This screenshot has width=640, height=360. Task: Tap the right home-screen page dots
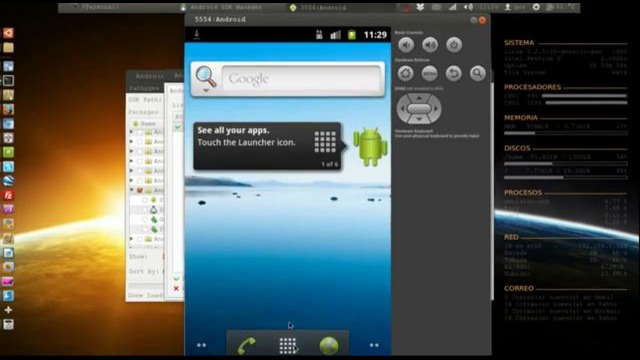pyautogui.click(x=374, y=345)
